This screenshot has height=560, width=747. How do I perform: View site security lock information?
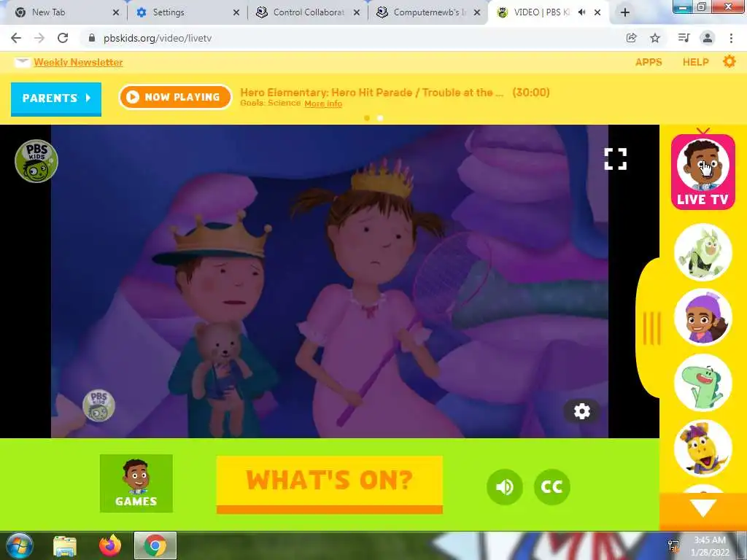[x=91, y=38]
